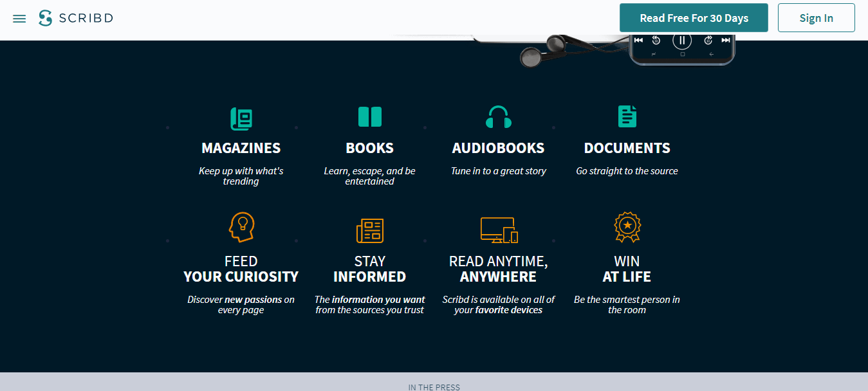868x391 pixels.
Task: Skip to the previous audiobook track
Action: pyautogui.click(x=638, y=40)
